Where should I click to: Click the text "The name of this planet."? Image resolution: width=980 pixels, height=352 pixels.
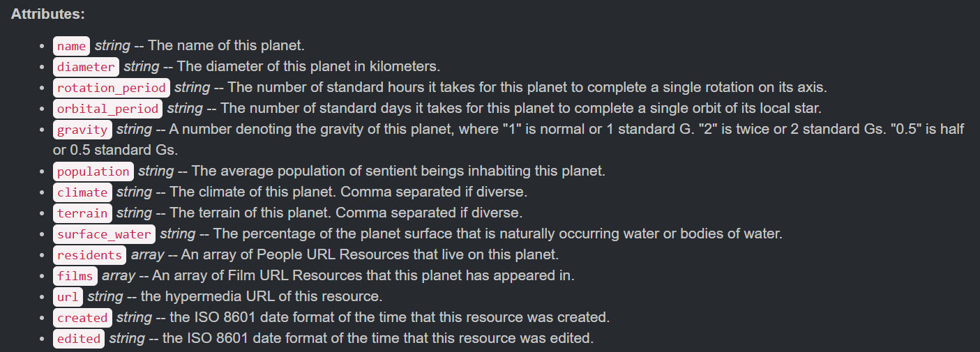pyautogui.click(x=227, y=46)
